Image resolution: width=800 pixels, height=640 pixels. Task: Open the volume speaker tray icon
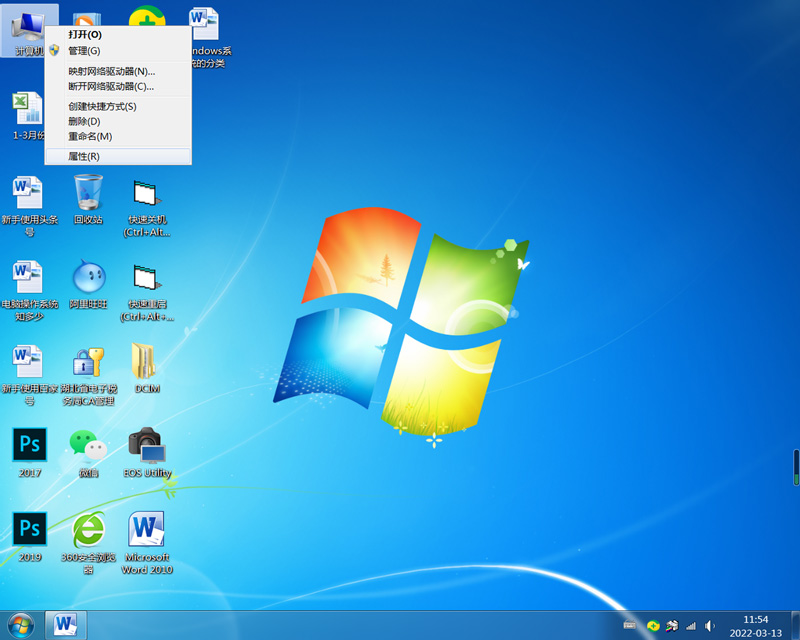710,626
